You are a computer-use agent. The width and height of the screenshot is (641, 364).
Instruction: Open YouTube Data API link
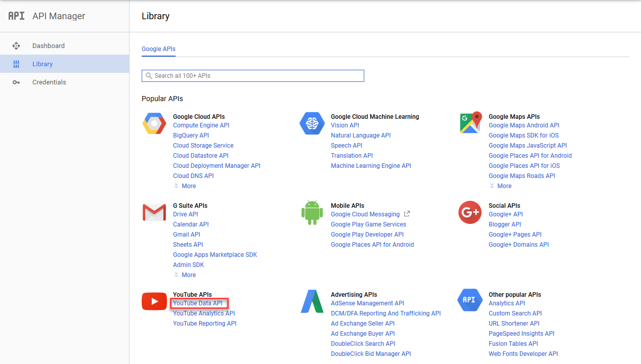[198, 303]
